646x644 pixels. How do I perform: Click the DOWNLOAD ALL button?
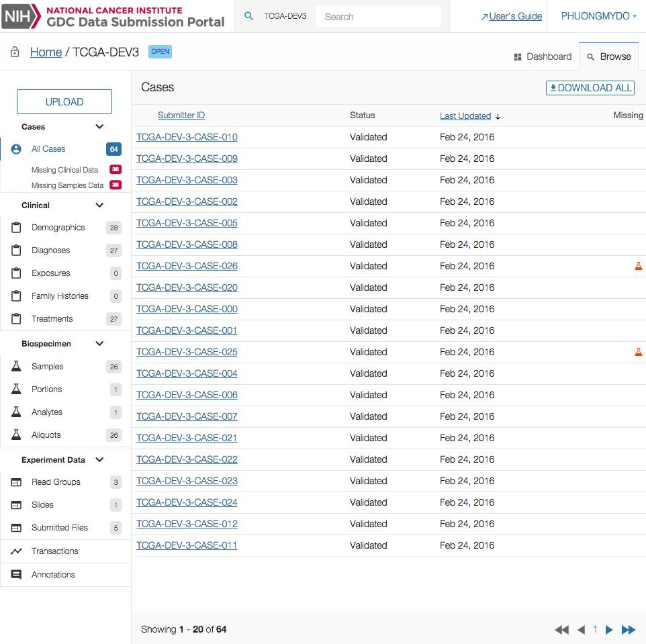point(590,88)
